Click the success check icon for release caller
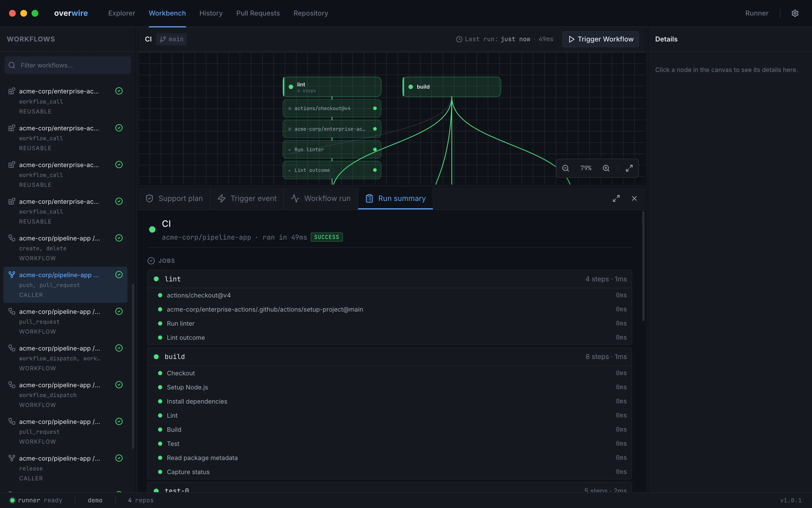812x508 pixels. click(119, 458)
